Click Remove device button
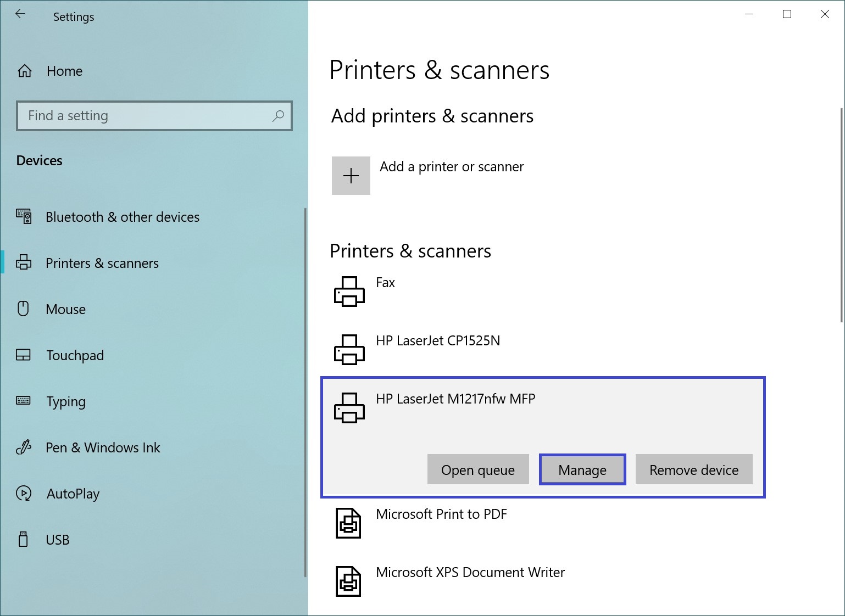The image size is (845, 616). click(x=694, y=469)
